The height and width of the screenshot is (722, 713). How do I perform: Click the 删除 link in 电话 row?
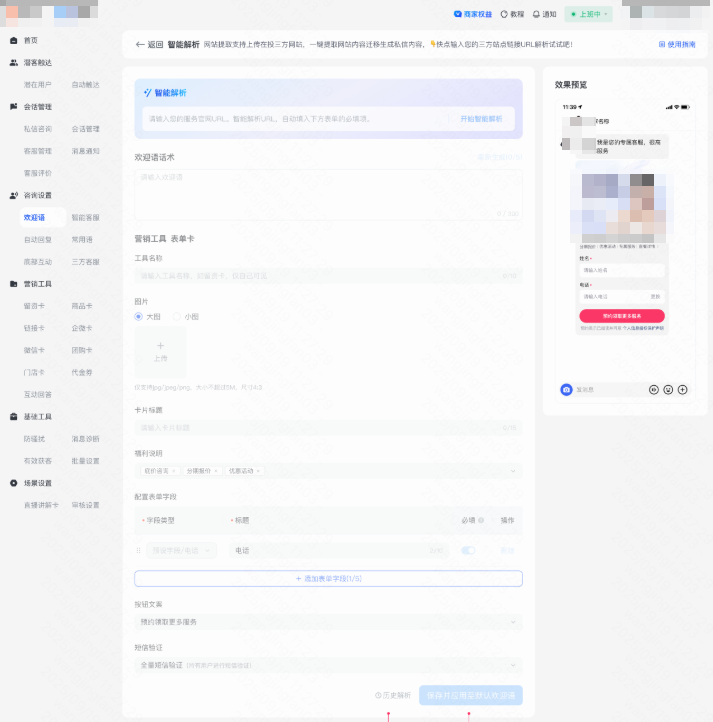pyautogui.click(x=507, y=551)
